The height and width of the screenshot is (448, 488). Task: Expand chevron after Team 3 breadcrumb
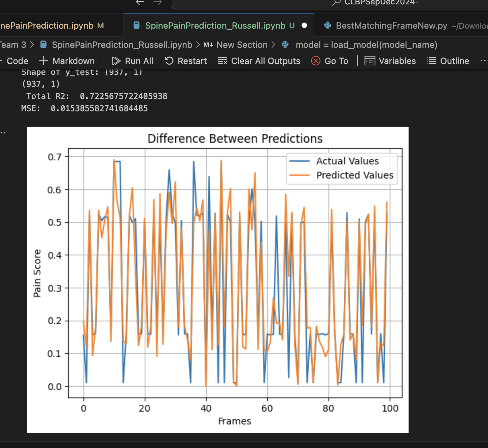click(32, 45)
